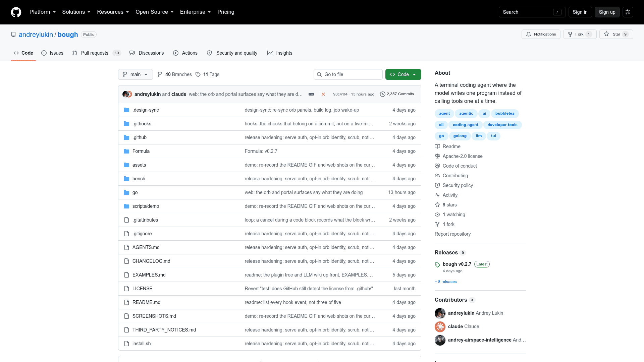Open the andreylukin owner link

click(36, 35)
